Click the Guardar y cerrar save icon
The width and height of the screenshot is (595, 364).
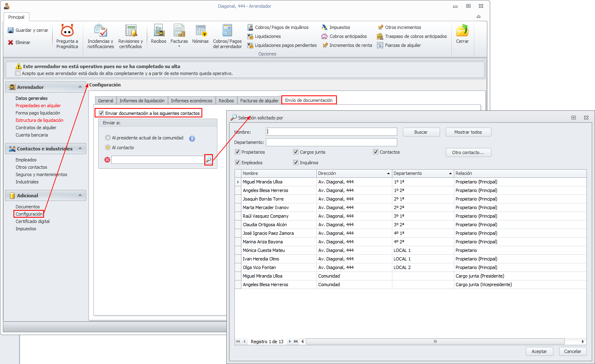[x=11, y=31]
